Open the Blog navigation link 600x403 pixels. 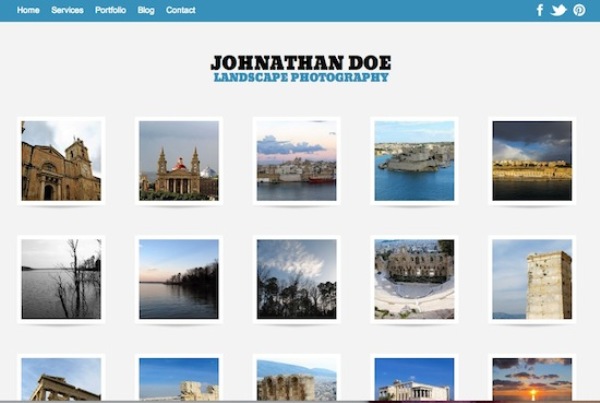146,10
